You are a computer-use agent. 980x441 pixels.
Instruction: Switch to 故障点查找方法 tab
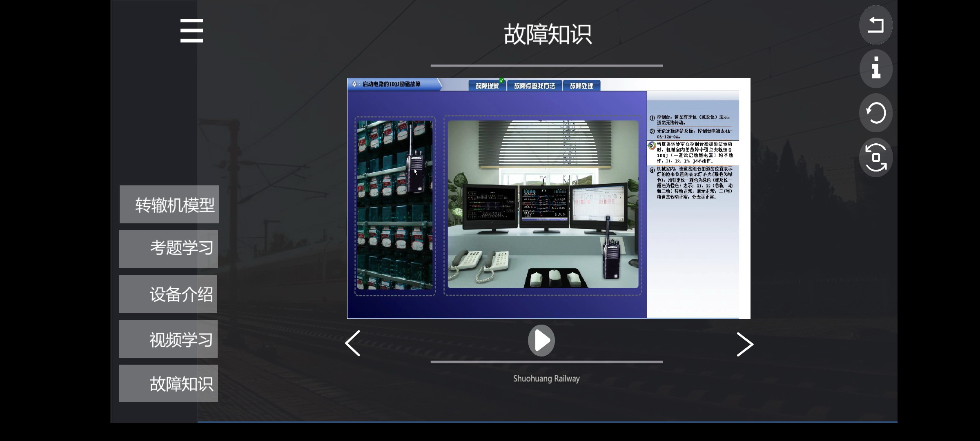click(534, 86)
